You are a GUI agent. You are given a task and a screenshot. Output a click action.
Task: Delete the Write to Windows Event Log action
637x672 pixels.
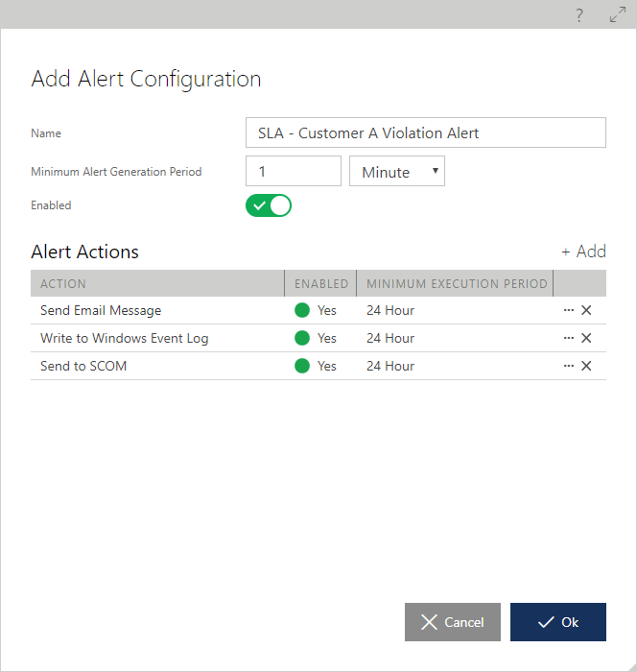click(x=586, y=338)
